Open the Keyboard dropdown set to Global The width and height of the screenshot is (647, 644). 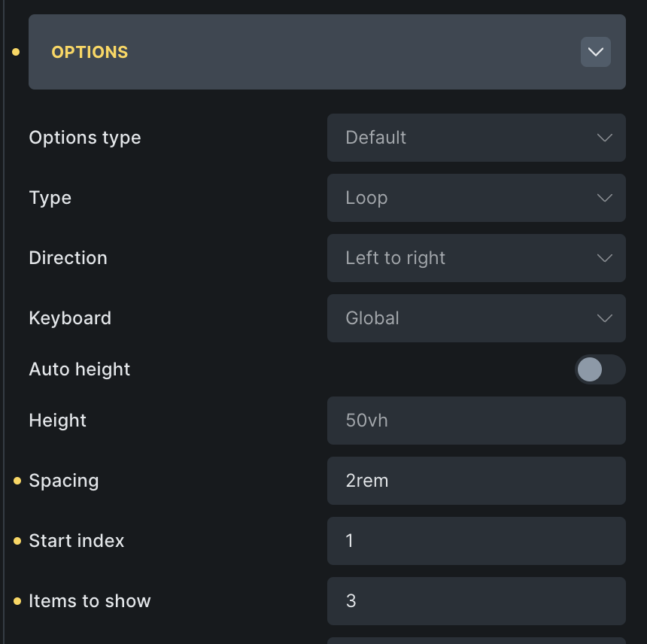475,318
